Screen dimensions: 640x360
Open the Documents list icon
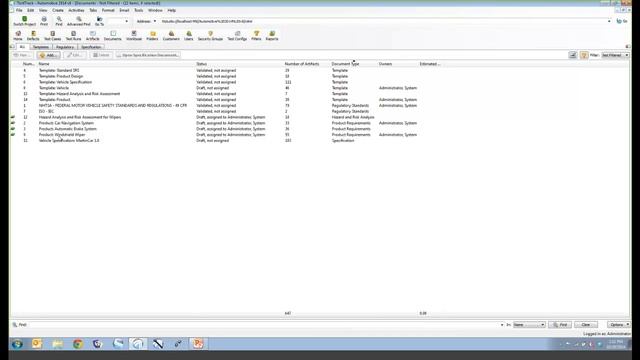pos(113,36)
